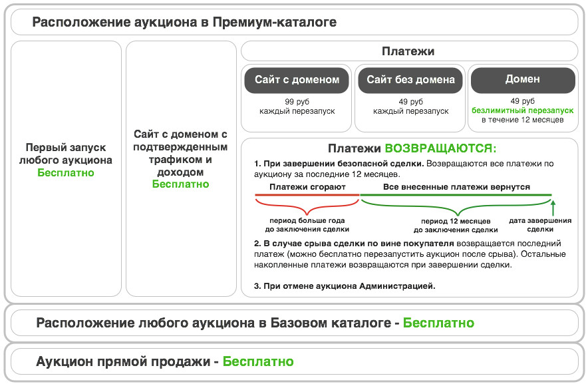Click the '99 руб' price text
588x386 pixels.
point(297,102)
